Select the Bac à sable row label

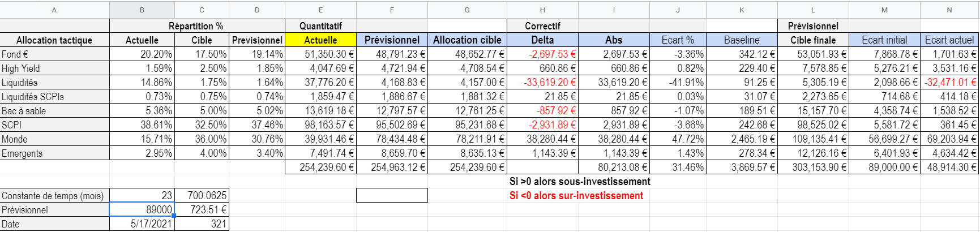coord(54,111)
